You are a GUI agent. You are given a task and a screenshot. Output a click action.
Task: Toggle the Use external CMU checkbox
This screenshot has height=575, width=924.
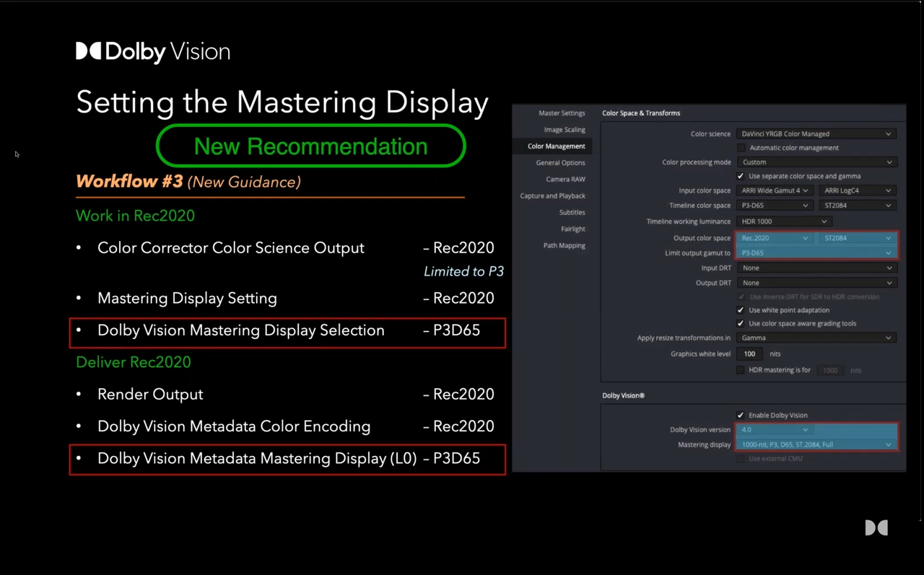point(741,458)
